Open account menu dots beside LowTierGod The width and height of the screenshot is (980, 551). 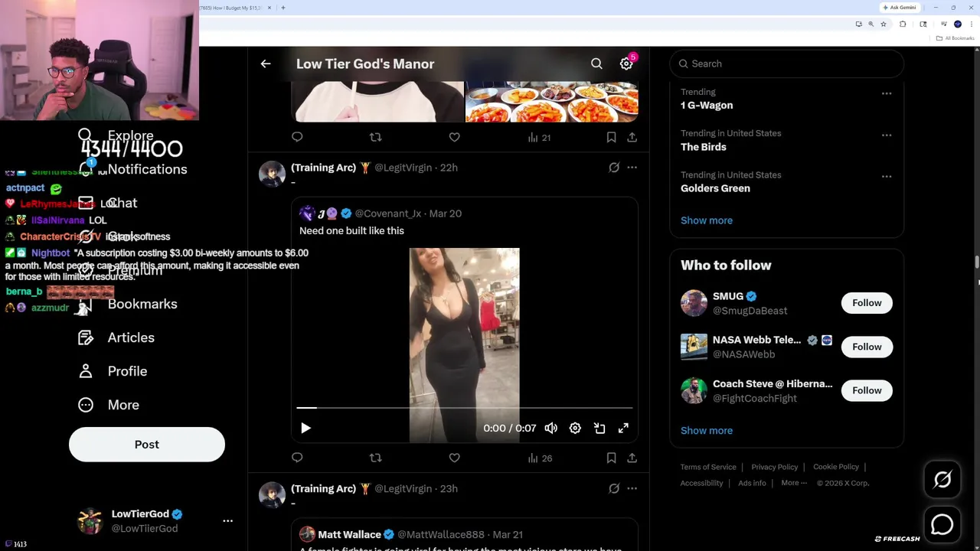click(227, 521)
